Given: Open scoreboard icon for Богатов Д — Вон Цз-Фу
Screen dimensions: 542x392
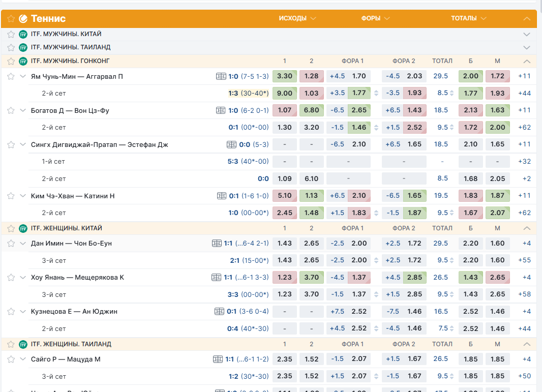Looking at the screenshot, I should coord(221,110).
